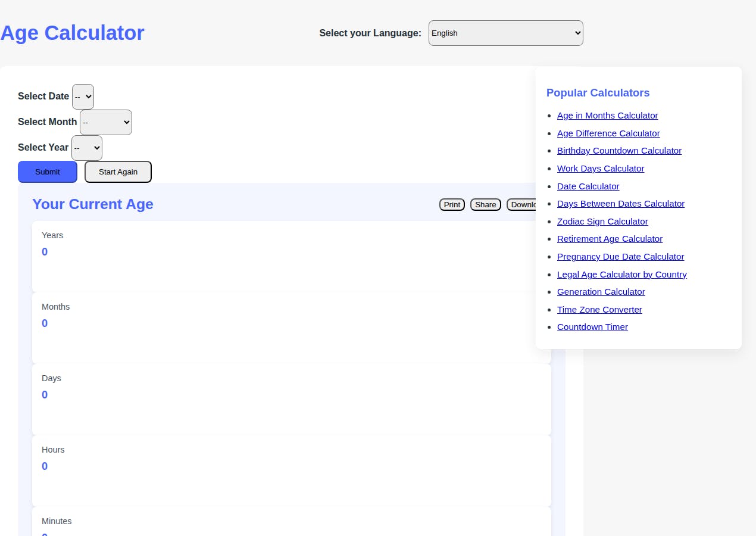Click the Days label in results
Screen dimensions: 756x536
tap(51, 378)
